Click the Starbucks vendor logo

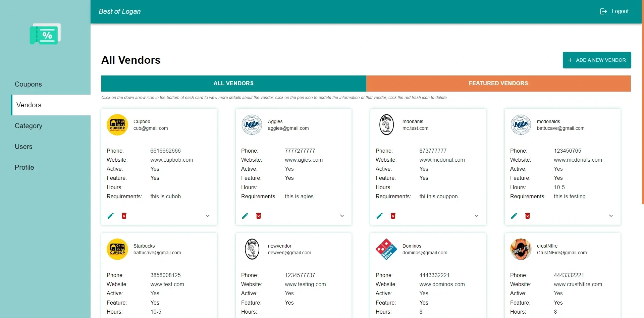[117, 249]
